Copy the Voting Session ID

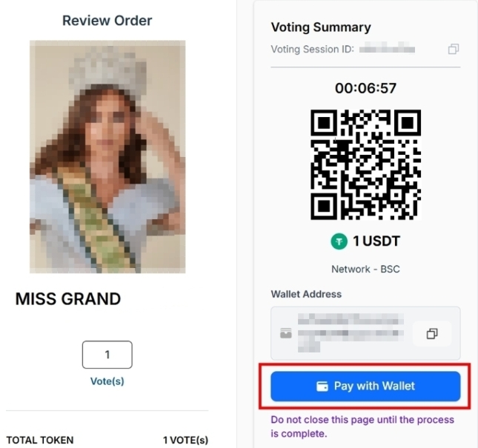[x=453, y=49]
